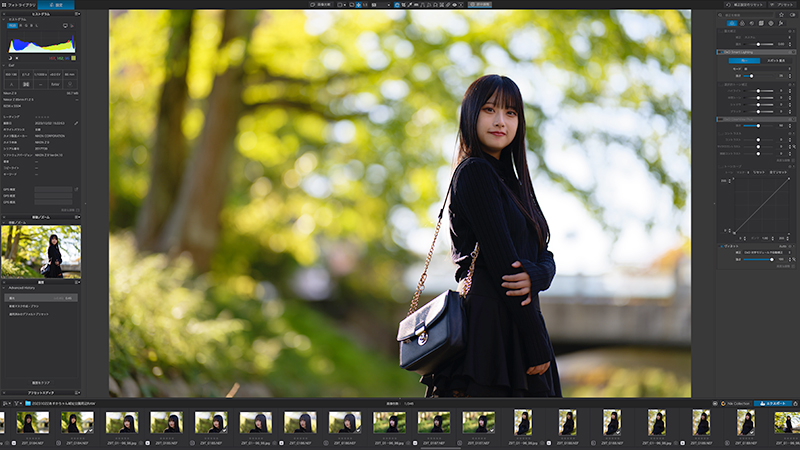This screenshot has height=450, width=800.
Task: Toggle highlight clipping sun icon
Action: pyautogui.click(x=17, y=58)
